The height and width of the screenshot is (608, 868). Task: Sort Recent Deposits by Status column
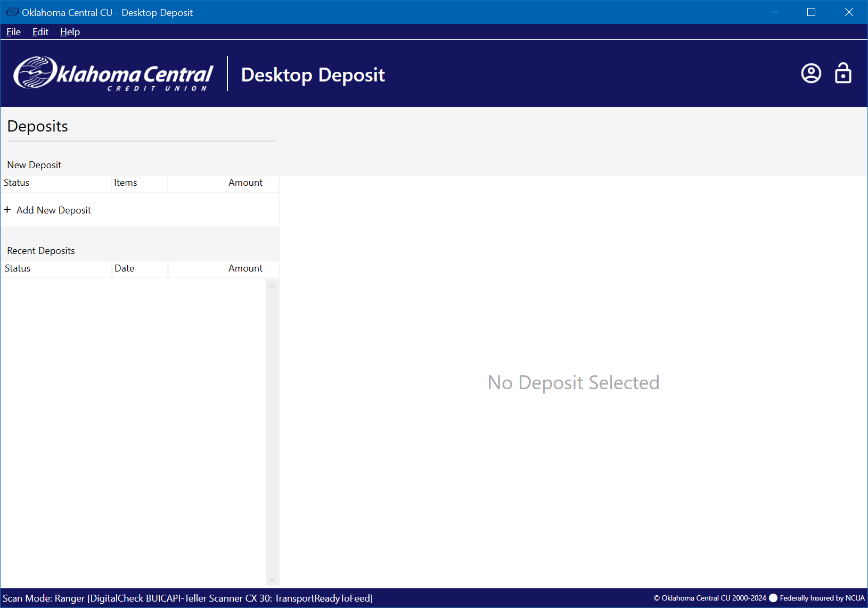click(56, 268)
